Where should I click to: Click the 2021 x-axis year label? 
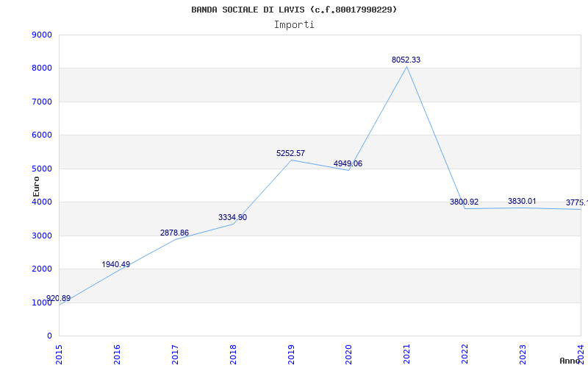pyautogui.click(x=407, y=354)
